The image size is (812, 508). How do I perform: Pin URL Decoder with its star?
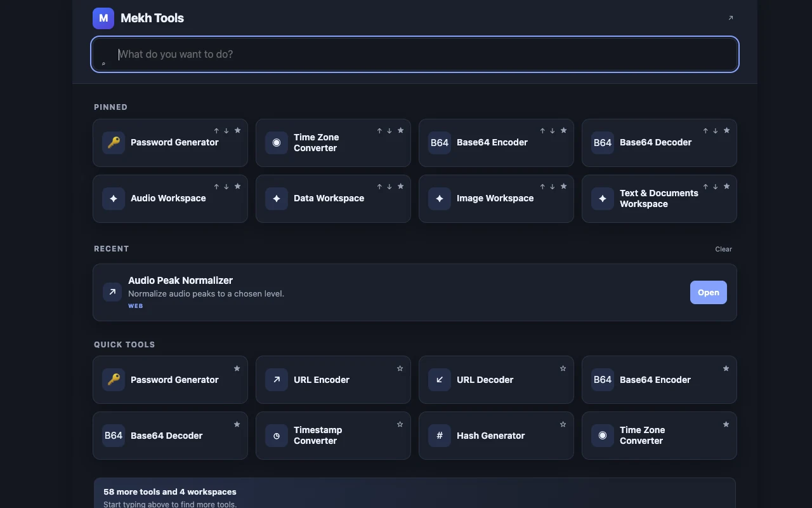coord(563,368)
